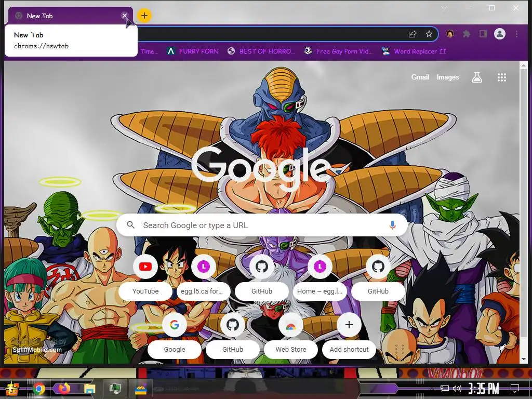This screenshot has height=399, width=532.
Task: Open the Windows Start button
Action: tap(12, 389)
